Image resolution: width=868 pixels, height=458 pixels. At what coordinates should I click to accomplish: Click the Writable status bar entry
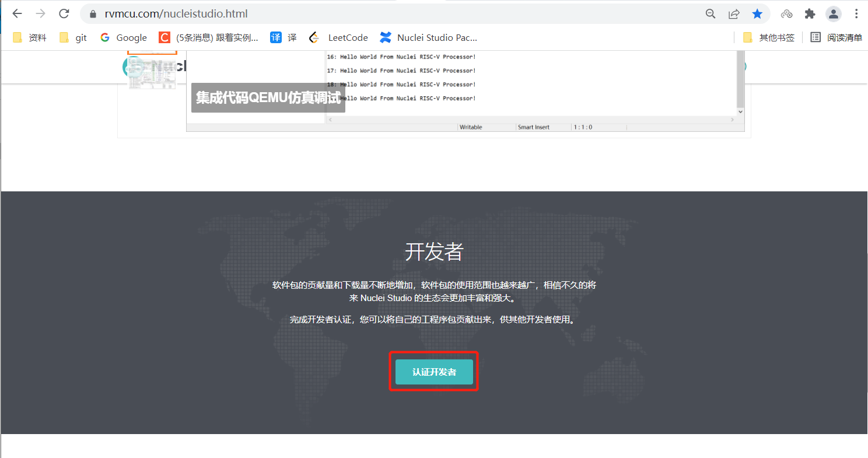471,127
